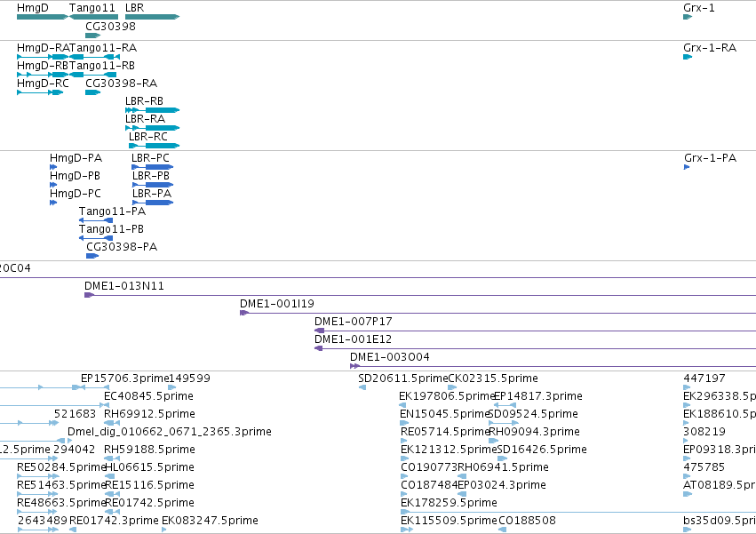Select the SD16426.5prime EST label
Screen dimensions: 756x534
pyautogui.click(x=542, y=450)
